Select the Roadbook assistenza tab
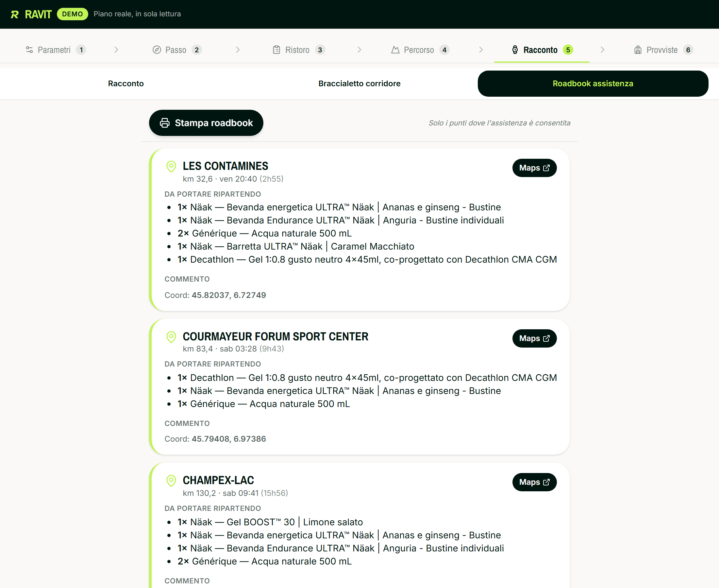Image resolution: width=719 pixels, height=588 pixels. [x=593, y=84]
